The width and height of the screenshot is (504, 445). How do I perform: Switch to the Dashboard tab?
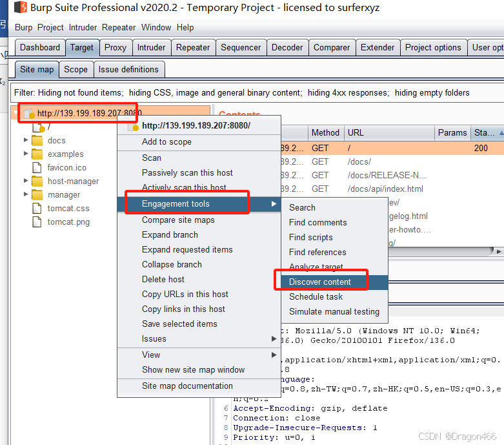40,48
